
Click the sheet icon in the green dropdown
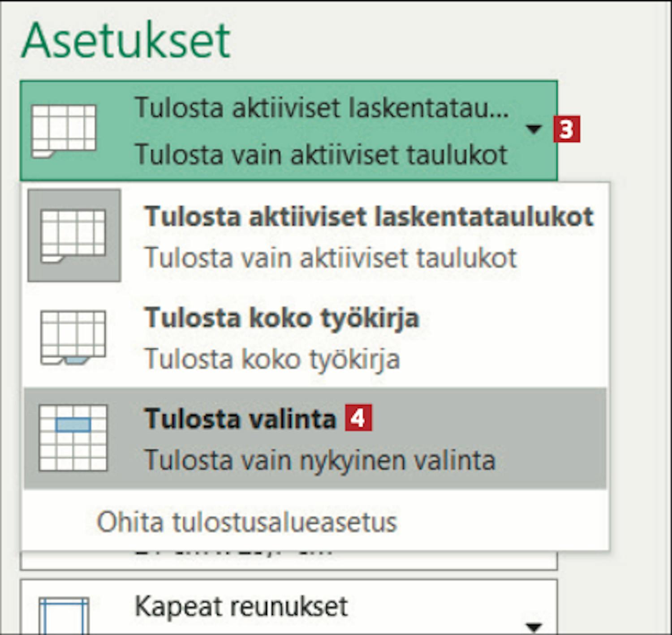click(63, 131)
